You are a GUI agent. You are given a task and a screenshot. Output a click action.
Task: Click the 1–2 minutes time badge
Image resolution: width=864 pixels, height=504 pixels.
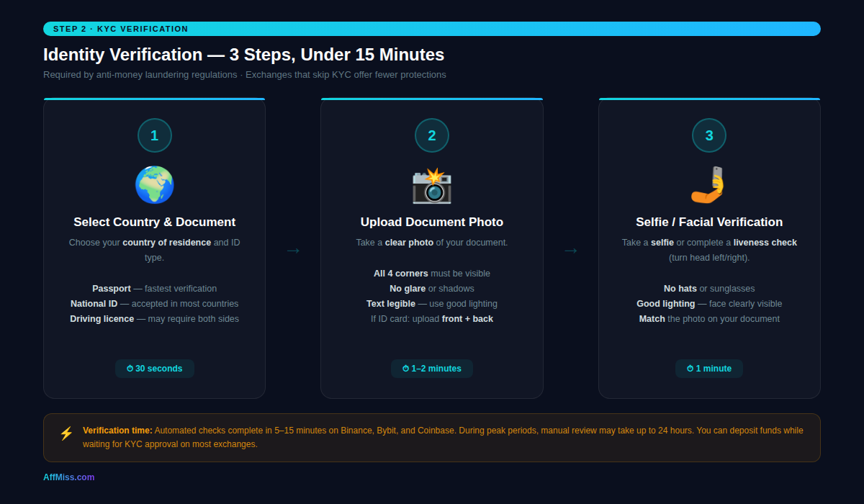click(432, 368)
